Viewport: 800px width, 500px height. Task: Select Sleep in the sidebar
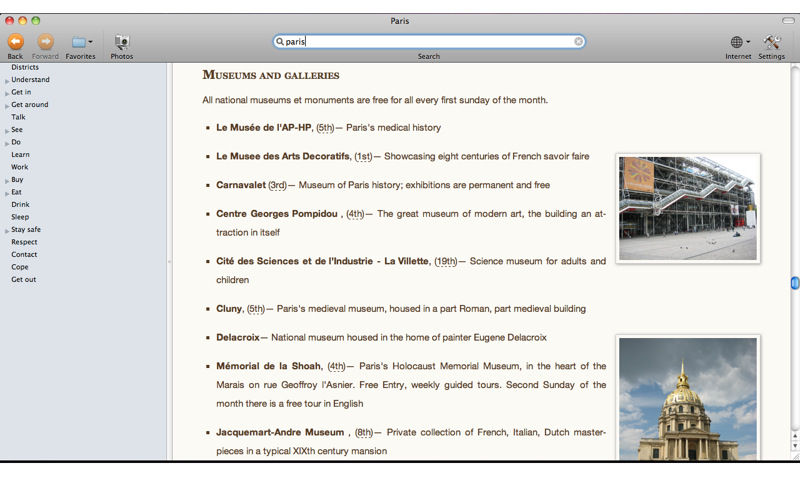coord(20,217)
